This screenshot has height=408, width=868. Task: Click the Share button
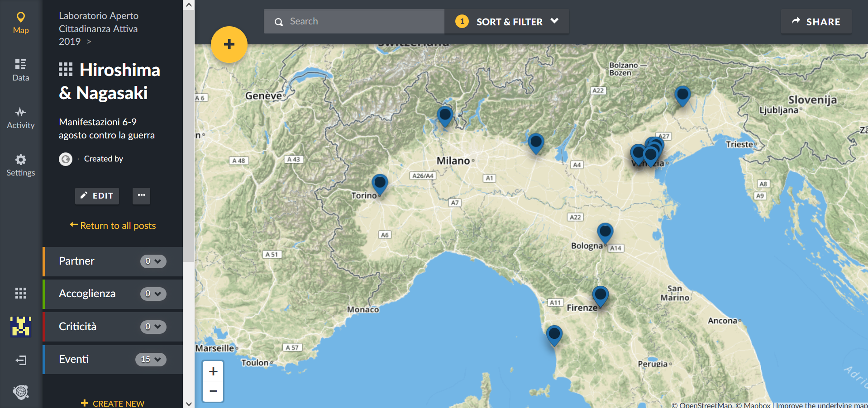coord(816,22)
